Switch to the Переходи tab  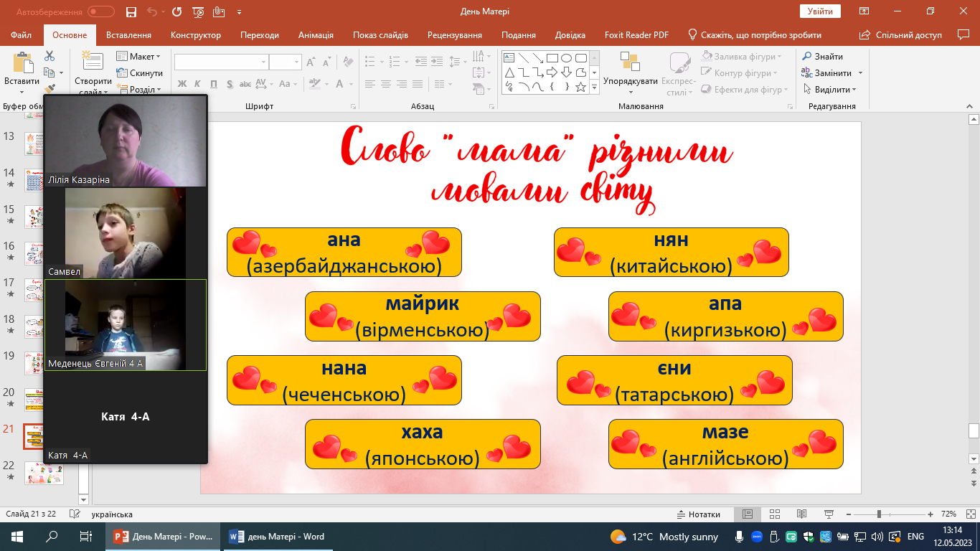pyautogui.click(x=260, y=34)
